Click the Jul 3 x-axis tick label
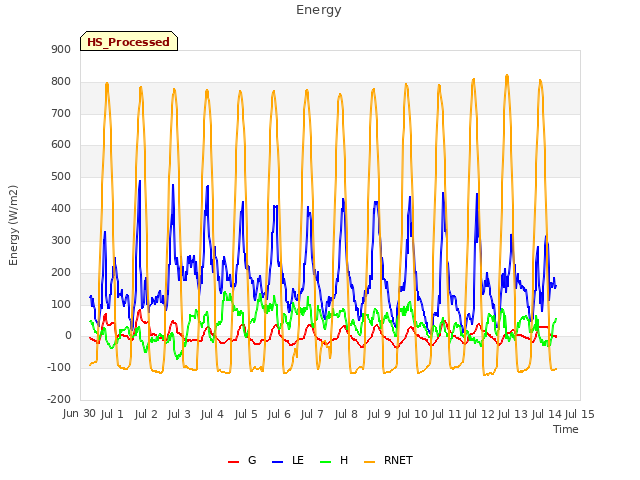 click(179, 414)
